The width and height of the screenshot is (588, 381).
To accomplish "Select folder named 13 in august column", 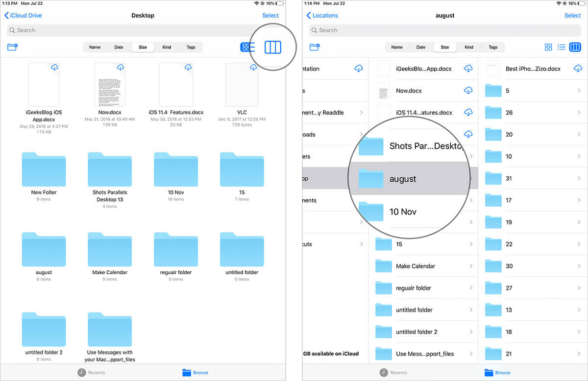I will [x=533, y=310].
